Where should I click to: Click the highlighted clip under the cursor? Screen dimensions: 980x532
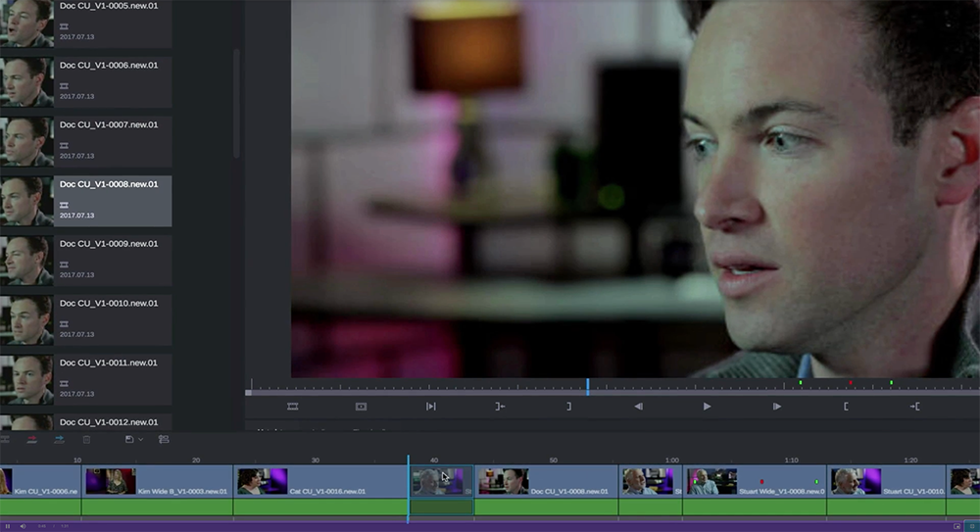click(x=441, y=481)
